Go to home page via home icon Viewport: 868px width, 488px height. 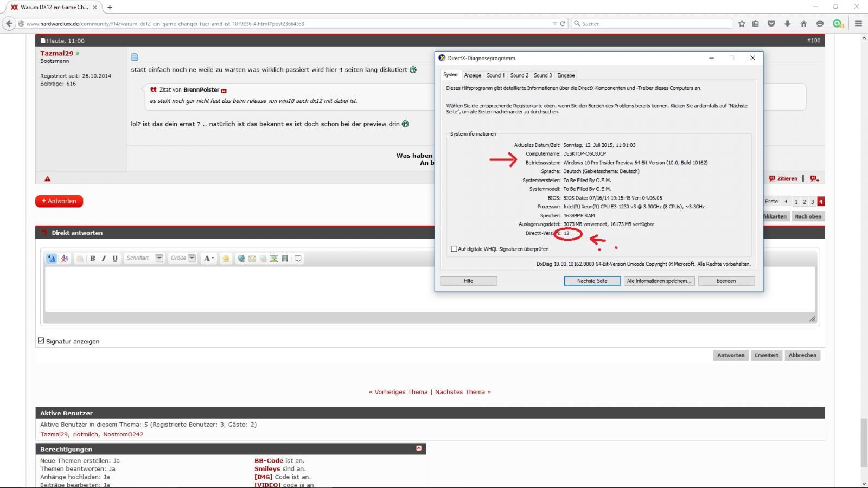(x=803, y=23)
